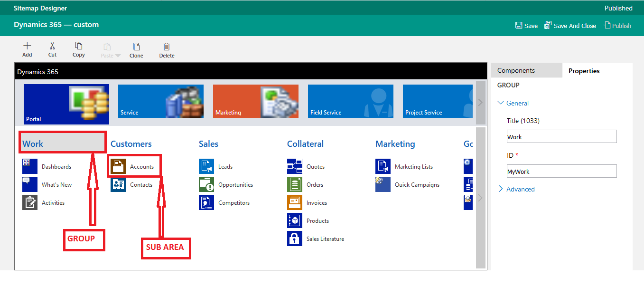Switch to the Properties tab

point(584,71)
